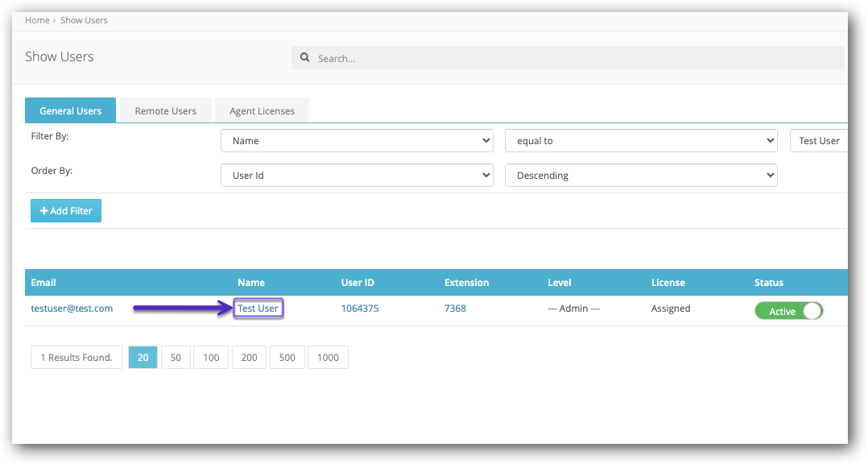This screenshot has width=868, height=464.
Task: Expand the User Id order-by dropdown
Action: (357, 175)
